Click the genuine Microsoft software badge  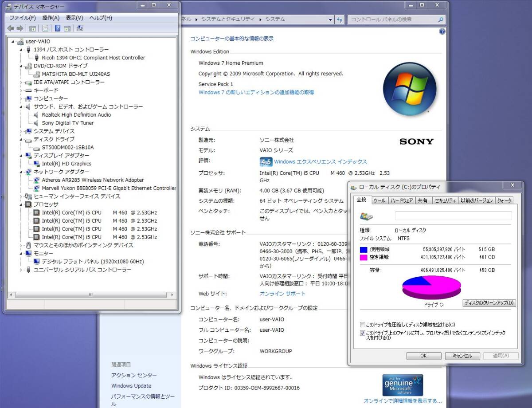[403, 385]
